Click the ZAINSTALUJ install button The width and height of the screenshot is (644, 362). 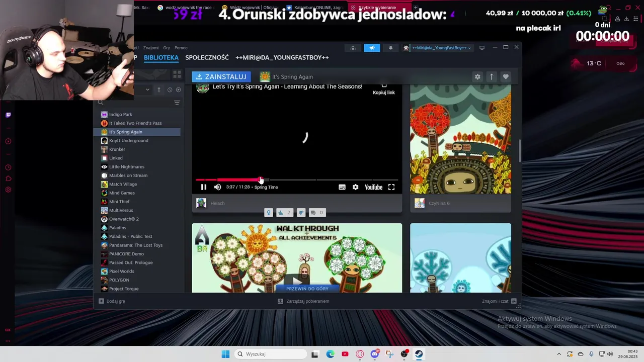point(221,76)
